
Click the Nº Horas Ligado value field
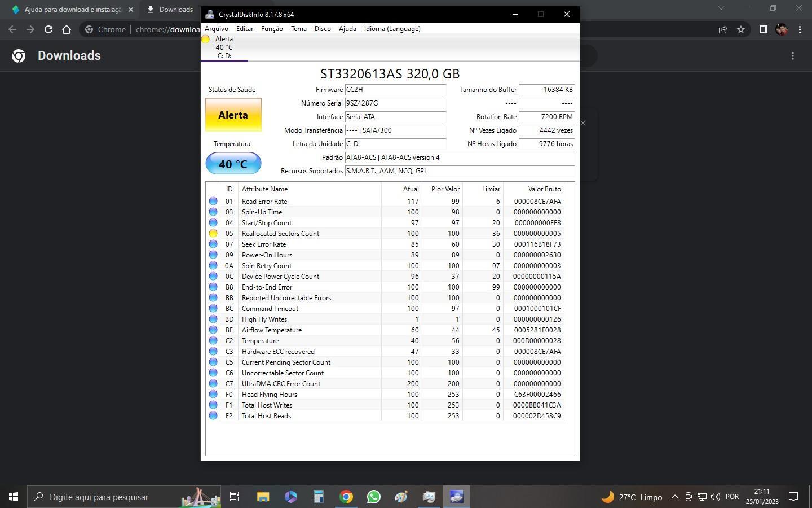pos(546,144)
